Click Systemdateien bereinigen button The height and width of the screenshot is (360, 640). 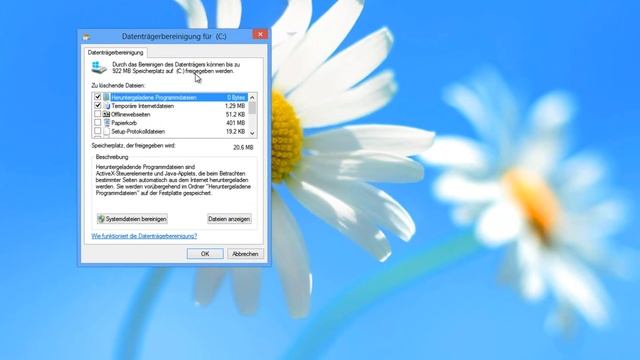pyautogui.click(x=132, y=219)
